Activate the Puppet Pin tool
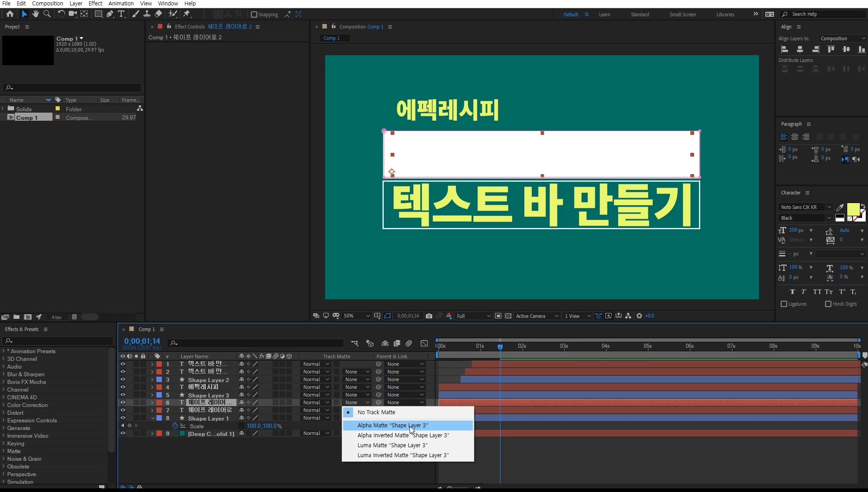868x492 pixels. (187, 14)
